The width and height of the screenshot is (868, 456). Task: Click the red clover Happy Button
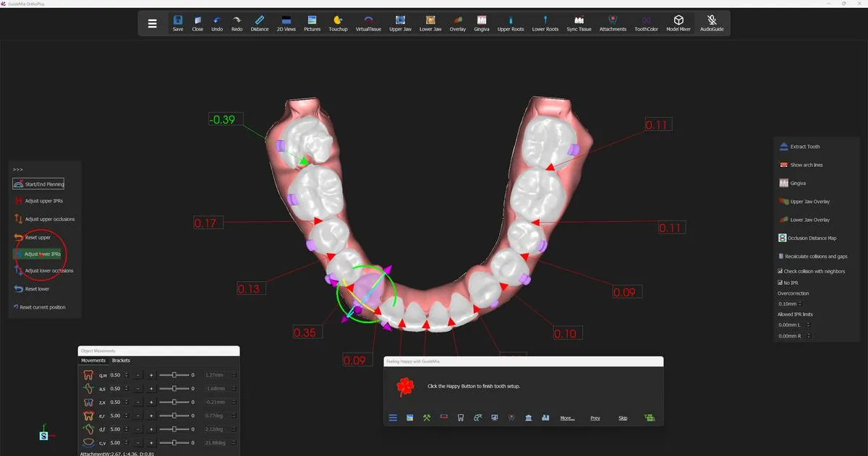point(406,387)
